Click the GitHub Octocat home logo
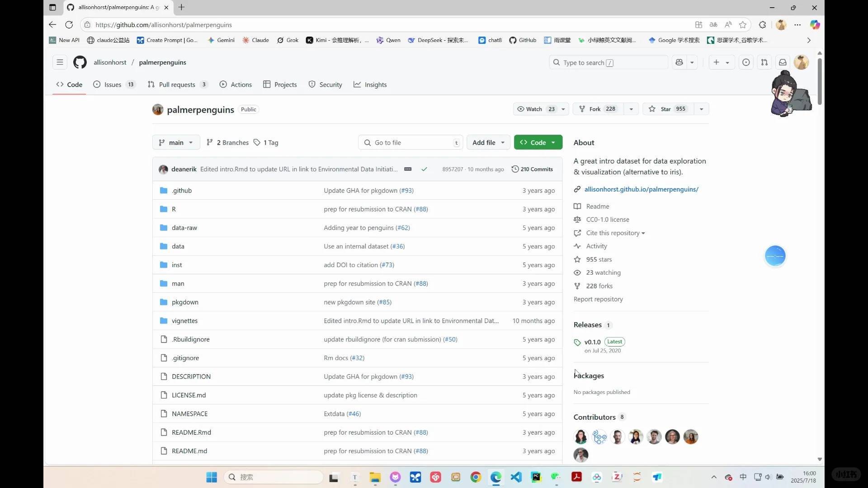Image resolution: width=868 pixels, height=488 pixels. pos(80,62)
